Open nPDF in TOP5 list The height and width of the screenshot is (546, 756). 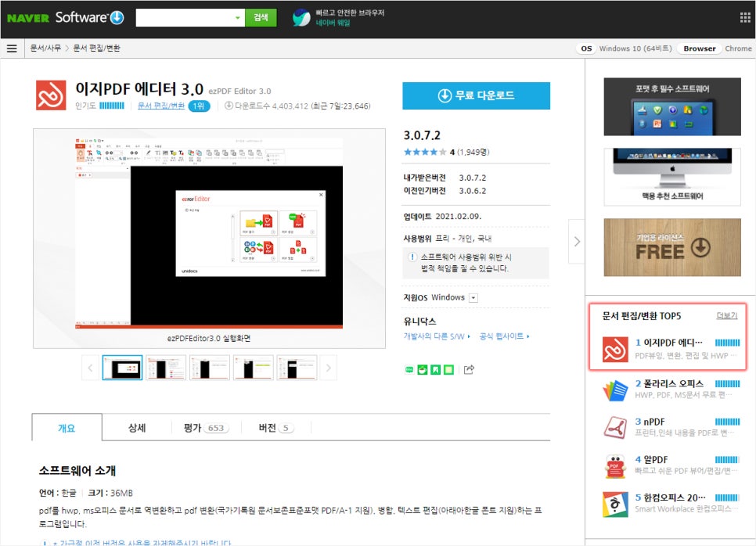(653, 422)
